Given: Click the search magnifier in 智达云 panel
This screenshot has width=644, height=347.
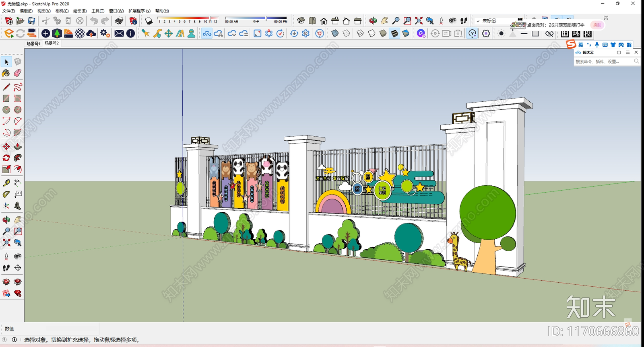Looking at the screenshot, I should coord(636,61).
